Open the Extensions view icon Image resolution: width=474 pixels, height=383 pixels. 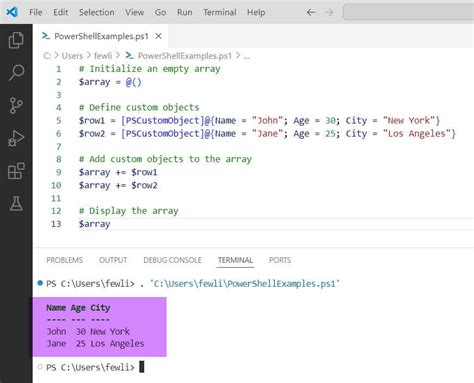(x=16, y=171)
